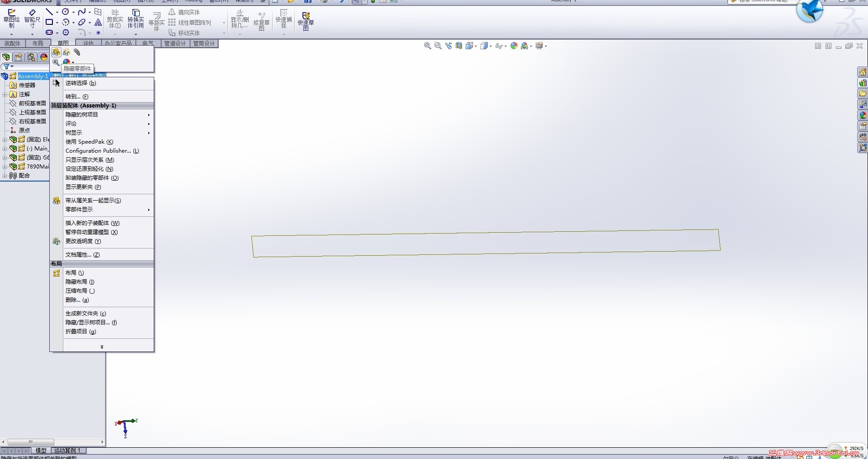This screenshot has width=868, height=459.
Task: Click the 草图绘制 sketch tool
Action: (x=11, y=19)
